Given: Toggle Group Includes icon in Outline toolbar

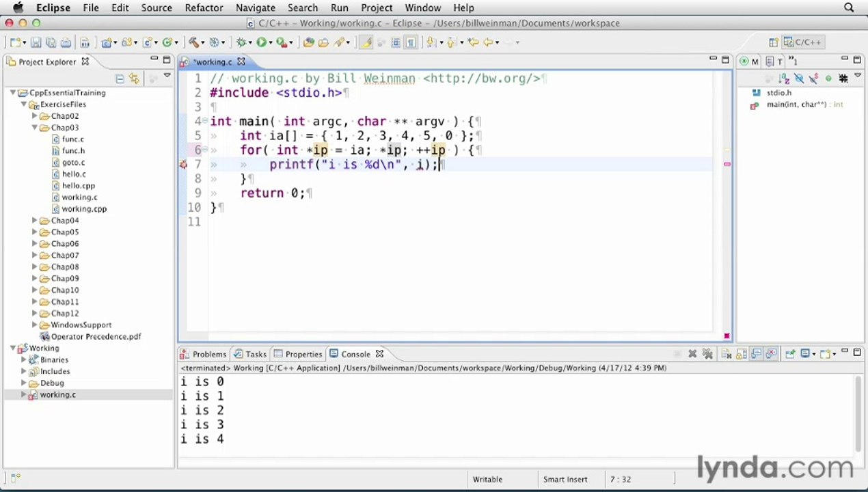Looking at the screenshot, I should (843, 79).
